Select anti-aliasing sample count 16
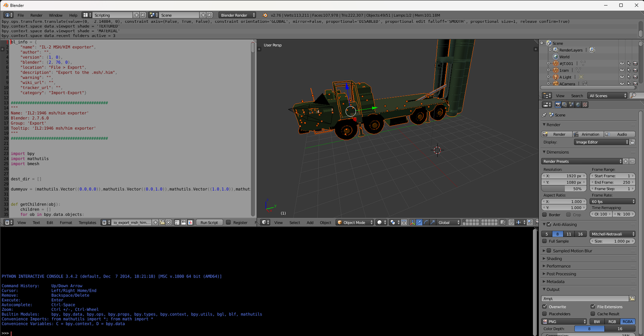644x336 pixels. point(581,234)
